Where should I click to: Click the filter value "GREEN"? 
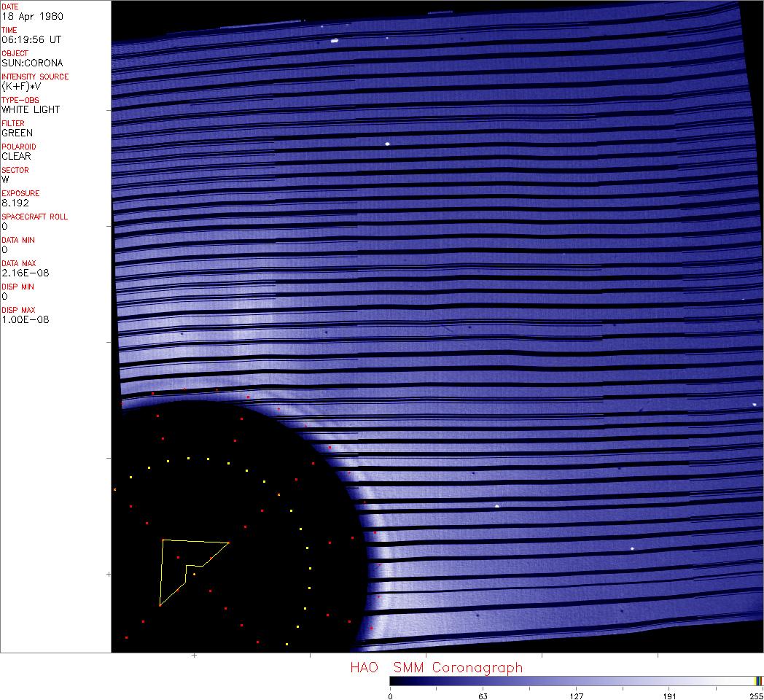[17, 133]
